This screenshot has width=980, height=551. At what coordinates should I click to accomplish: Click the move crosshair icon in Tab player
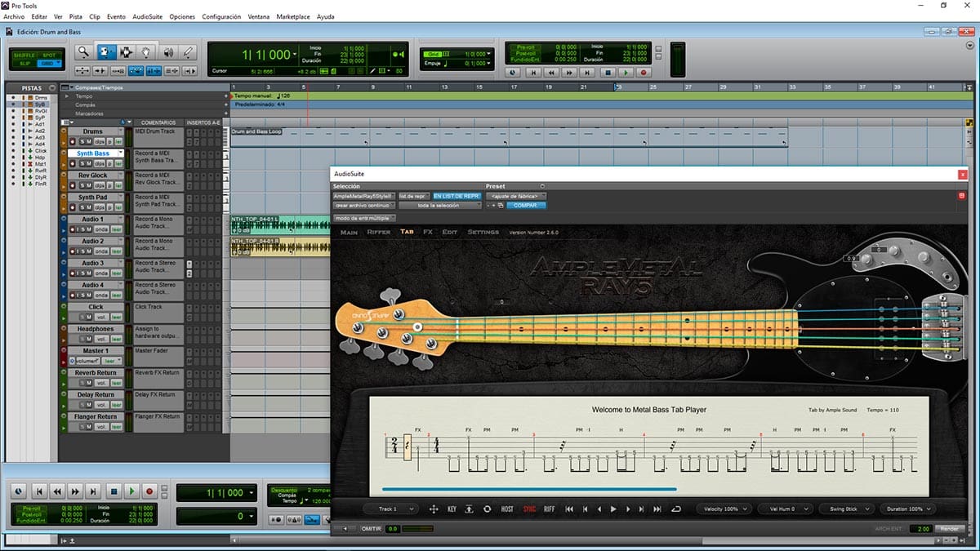(x=434, y=509)
